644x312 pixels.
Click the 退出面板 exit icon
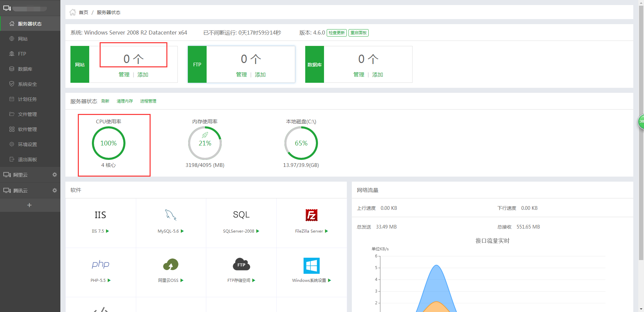pos(12,159)
